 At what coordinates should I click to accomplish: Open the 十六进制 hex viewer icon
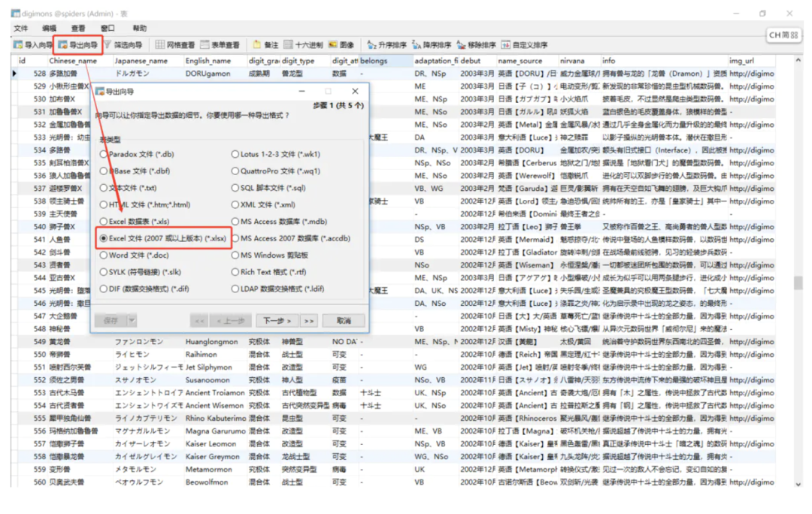(303, 45)
